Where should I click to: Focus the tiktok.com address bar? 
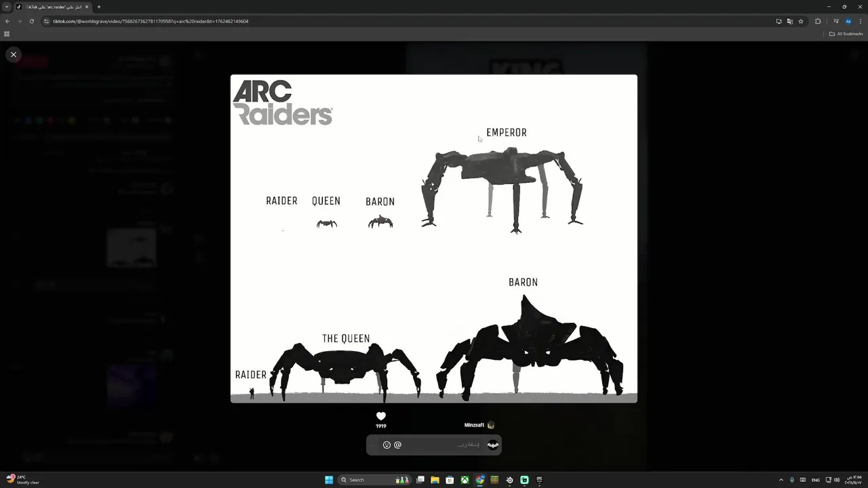pos(407,21)
